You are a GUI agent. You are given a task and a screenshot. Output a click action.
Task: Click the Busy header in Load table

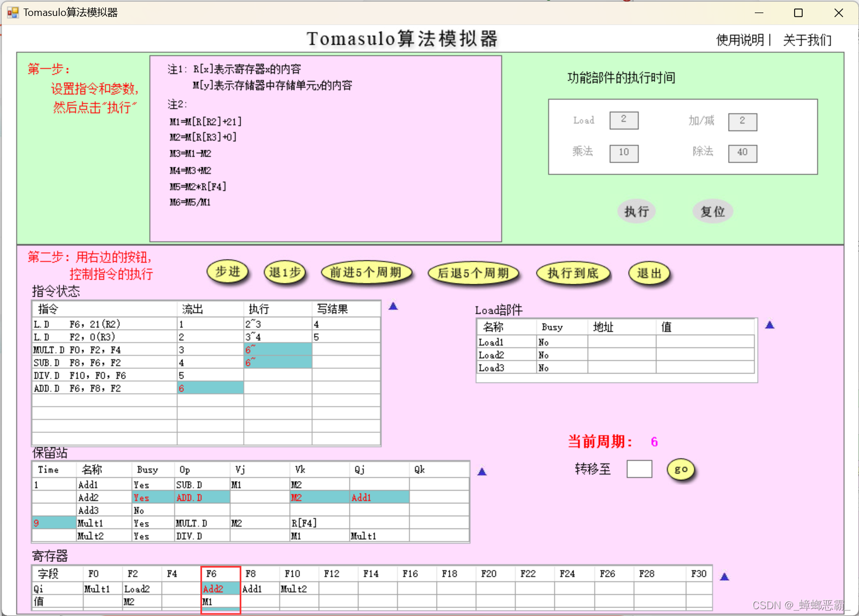[562, 327]
